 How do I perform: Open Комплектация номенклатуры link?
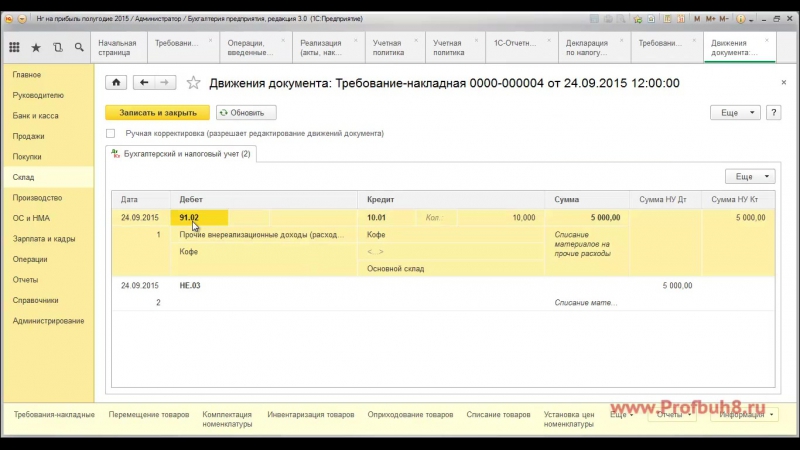click(x=227, y=419)
